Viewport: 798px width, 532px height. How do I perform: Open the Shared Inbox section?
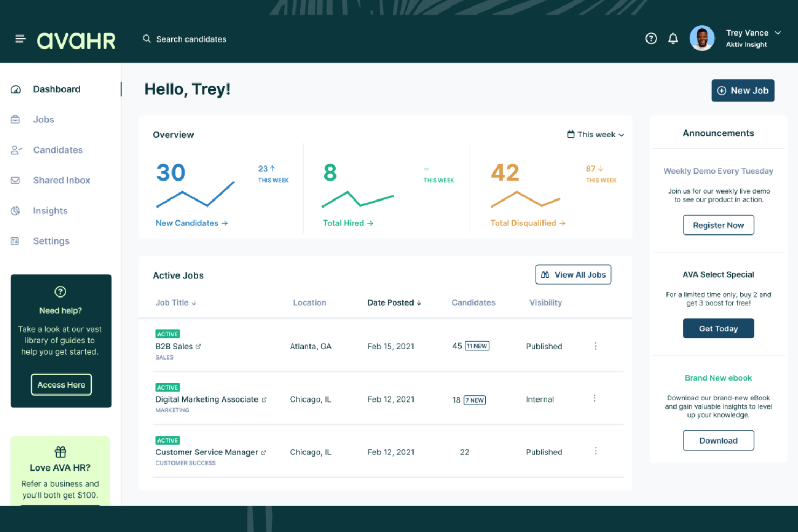coord(61,180)
